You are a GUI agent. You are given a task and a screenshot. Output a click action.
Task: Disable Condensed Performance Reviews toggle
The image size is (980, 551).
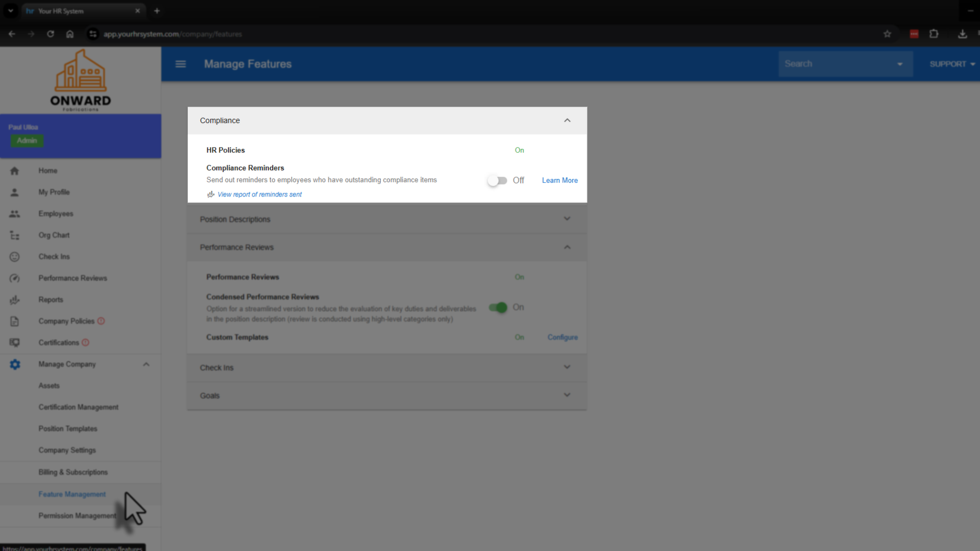click(498, 308)
